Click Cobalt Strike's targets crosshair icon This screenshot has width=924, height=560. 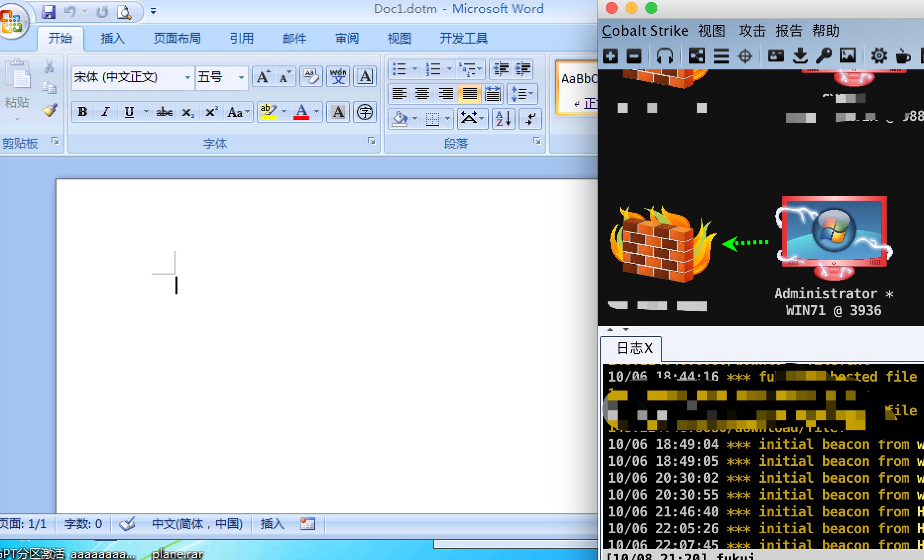[x=745, y=56]
